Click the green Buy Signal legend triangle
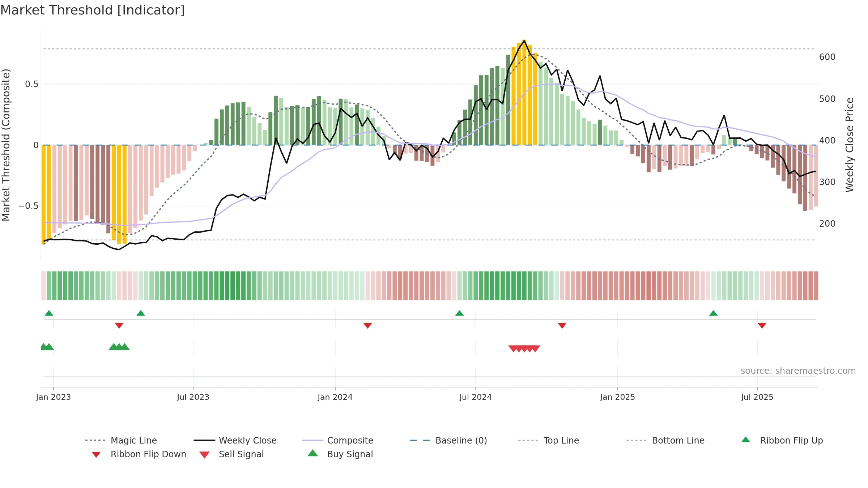The height and width of the screenshot is (488, 868). tap(313, 453)
